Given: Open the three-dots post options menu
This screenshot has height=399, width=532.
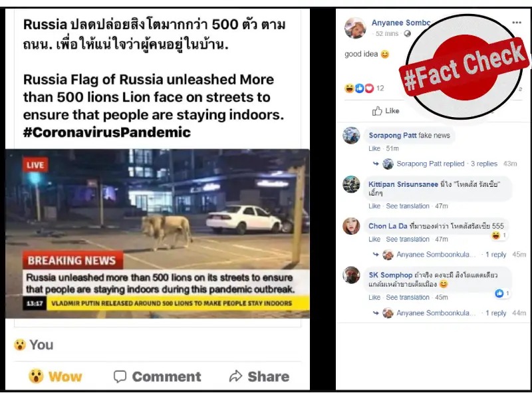Looking at the screenshot, I should [x=517, y=23].
